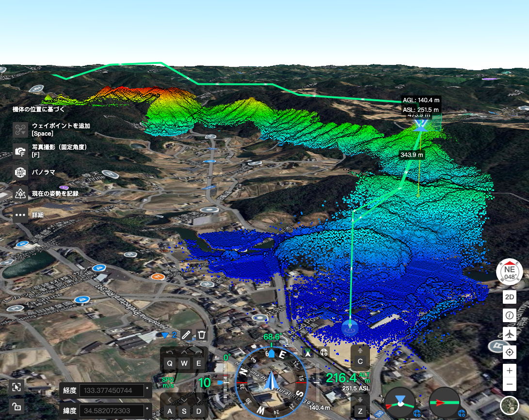Click the S backward key button
This screenshot has width=529, height=420.
coord(184,411)
